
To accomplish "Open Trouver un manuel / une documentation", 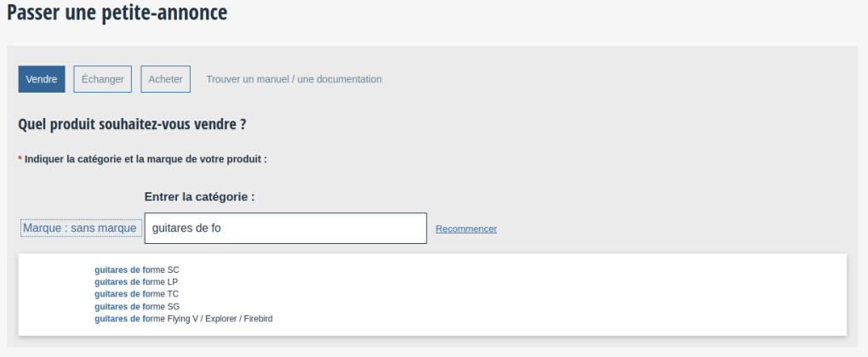I will click(294, 79).
